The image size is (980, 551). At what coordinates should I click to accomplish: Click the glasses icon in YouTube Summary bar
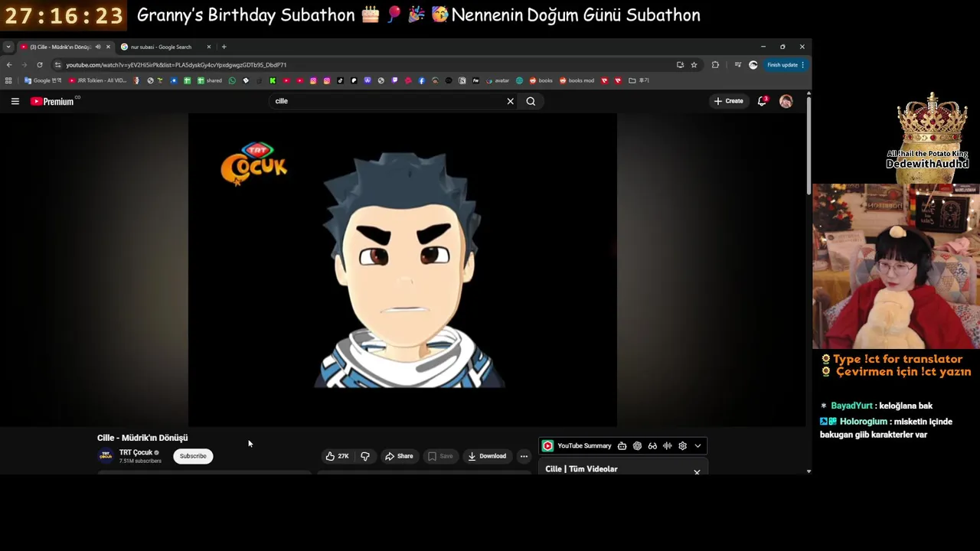pyautogui.click(x=652, y=446)
